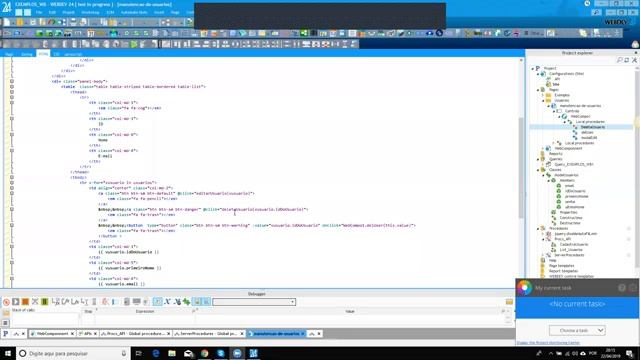Open the notification center icon in system tray
The width and height of the screenshot is (640, 360).
(x=630, y=353)
